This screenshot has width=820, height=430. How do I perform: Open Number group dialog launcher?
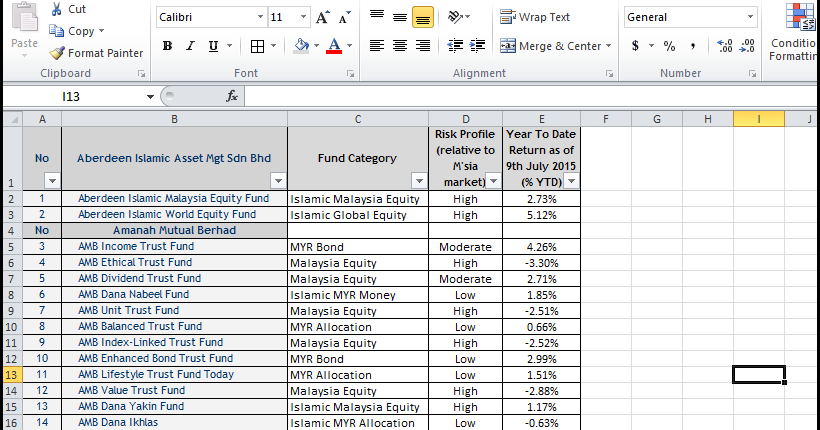pyautogui.click(x=752, y=74)
